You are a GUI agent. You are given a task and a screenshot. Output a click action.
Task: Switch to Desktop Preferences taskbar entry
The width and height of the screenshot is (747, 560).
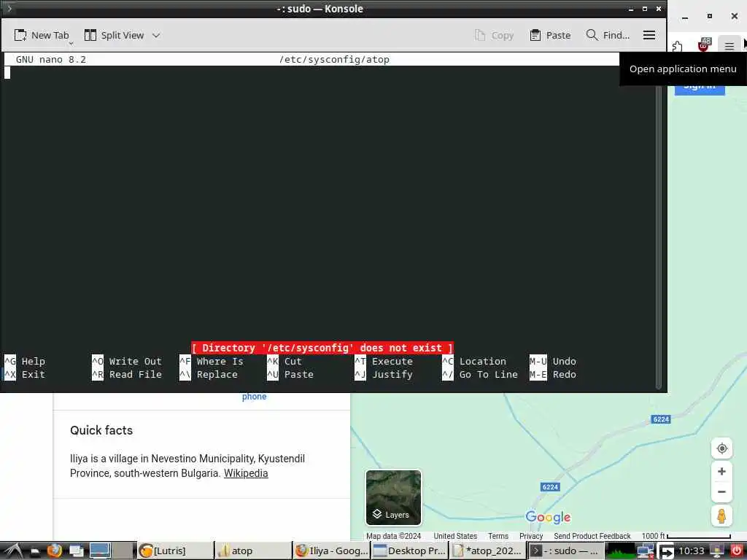pyautogui.click(x=410, y=551)
